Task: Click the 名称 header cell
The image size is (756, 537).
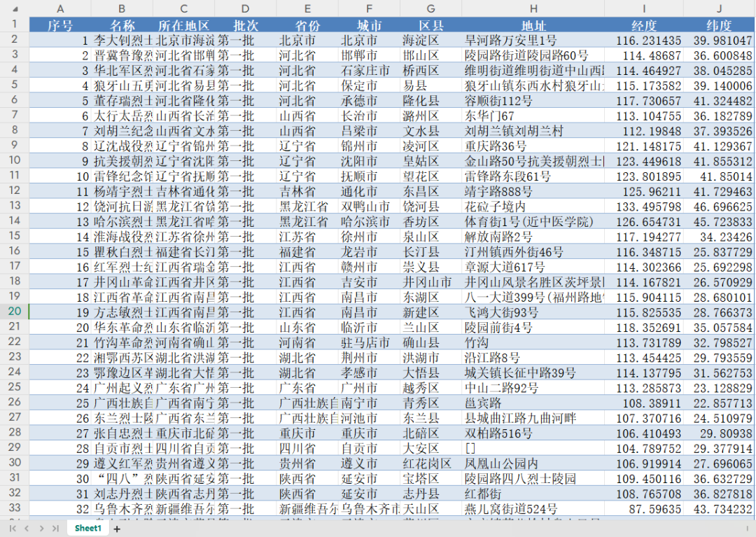Action: pos(122,25)
